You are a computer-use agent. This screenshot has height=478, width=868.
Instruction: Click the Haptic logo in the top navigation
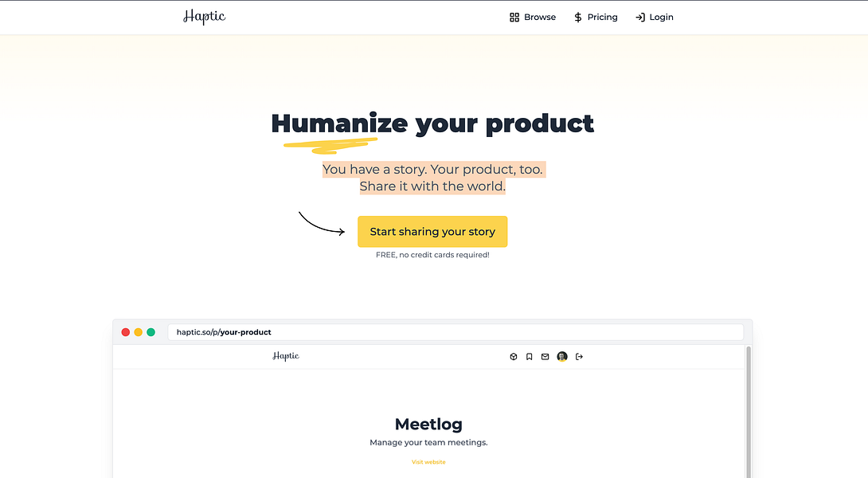pos(205,17)
